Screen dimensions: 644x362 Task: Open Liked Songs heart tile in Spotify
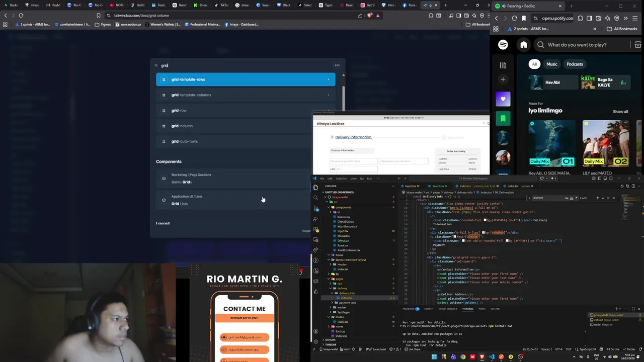pyautogui.click(x=503, y=99)
